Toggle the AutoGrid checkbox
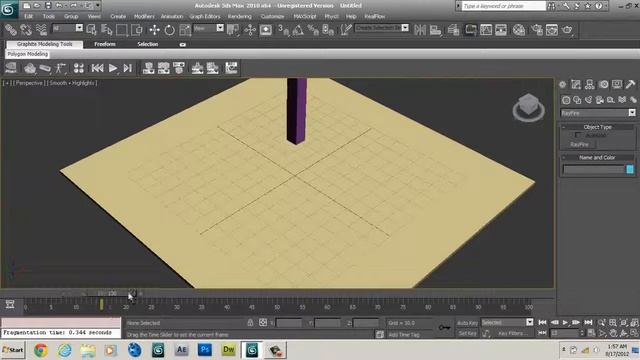The height and width of the screenshot is (360, 640). tap(578, 135)
